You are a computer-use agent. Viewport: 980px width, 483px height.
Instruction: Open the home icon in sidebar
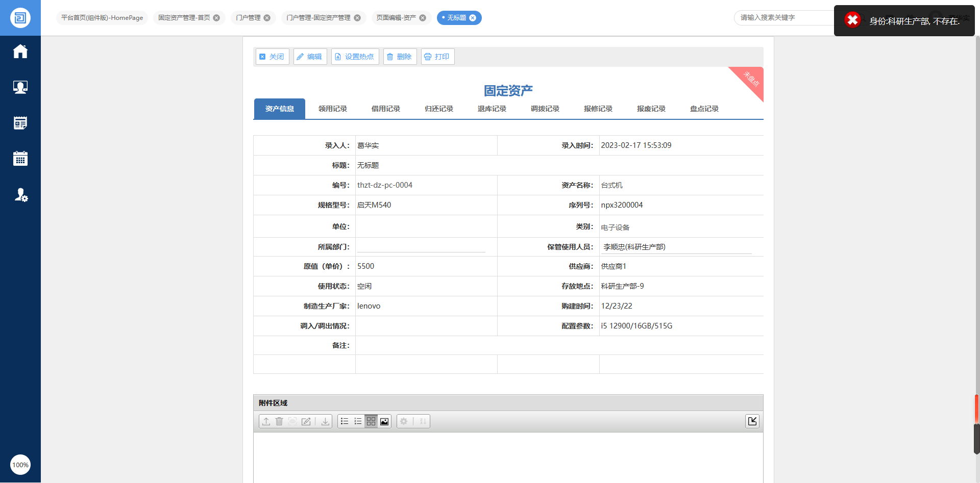(20, 52)
